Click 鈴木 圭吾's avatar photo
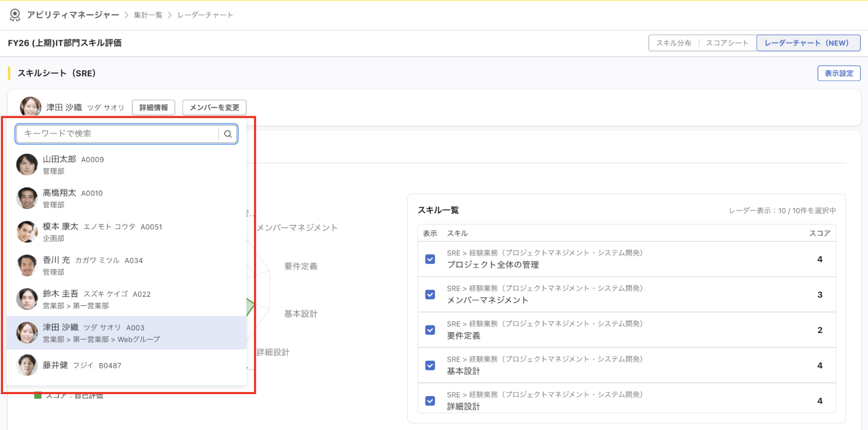The height and width of the screenshot is (430, 868). (x=27, y=299)
